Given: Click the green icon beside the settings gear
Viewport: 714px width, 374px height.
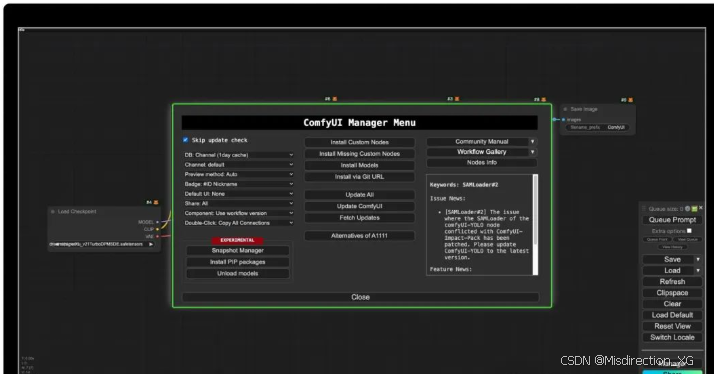Looking at the screenshot, I should point(694,209).
